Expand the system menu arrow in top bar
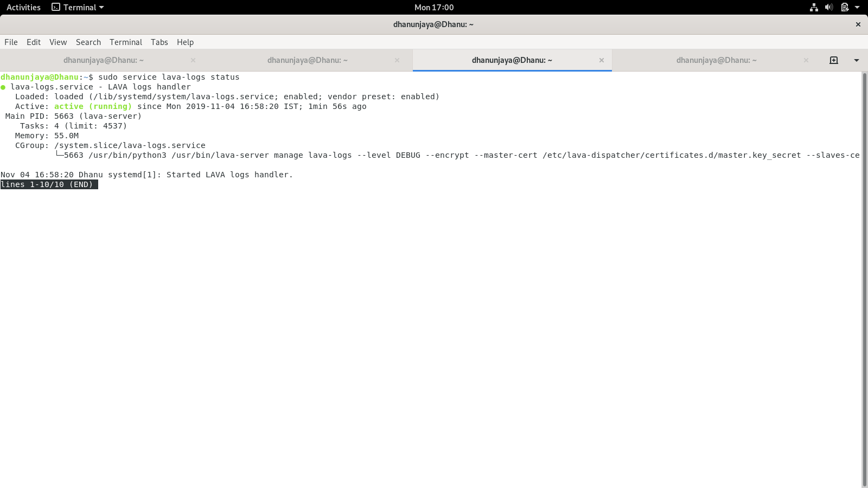 tap(857, 7)
